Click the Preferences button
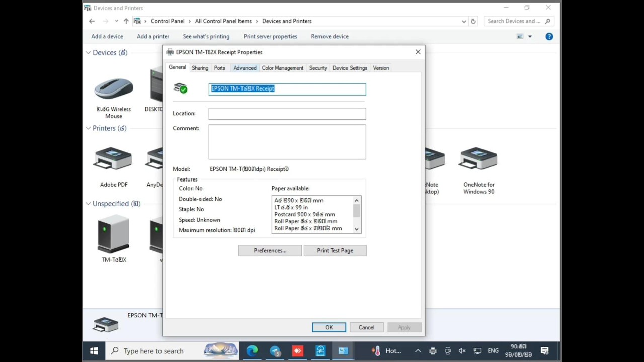 [x=270, y=250]
